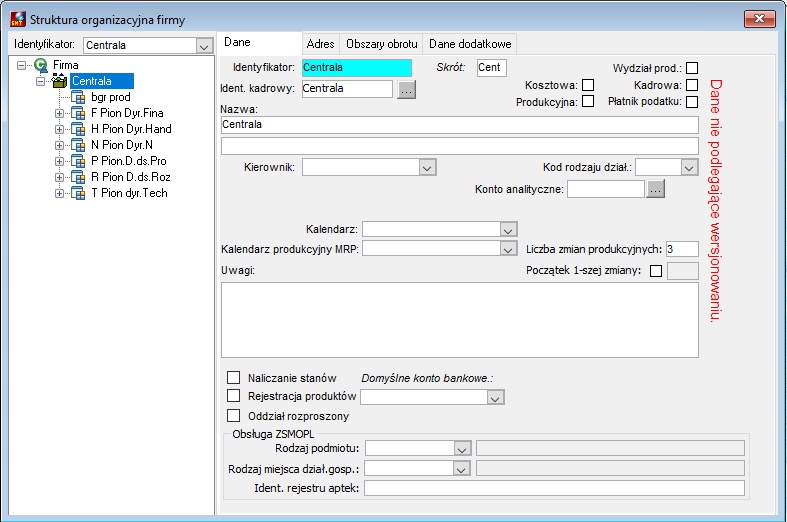The height and width of the screenshot is (522, 787).
Task: Click the R Pion D.ds.Roz department icon
Action: (78, 177)
